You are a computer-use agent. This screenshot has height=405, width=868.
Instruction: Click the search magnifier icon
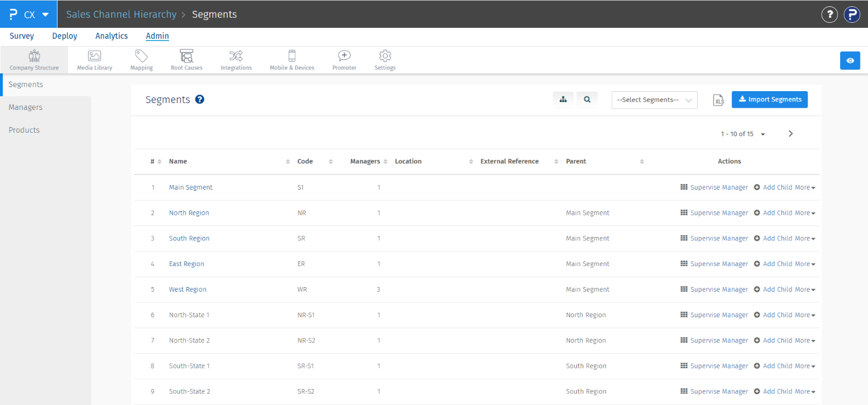coord(587,100)
